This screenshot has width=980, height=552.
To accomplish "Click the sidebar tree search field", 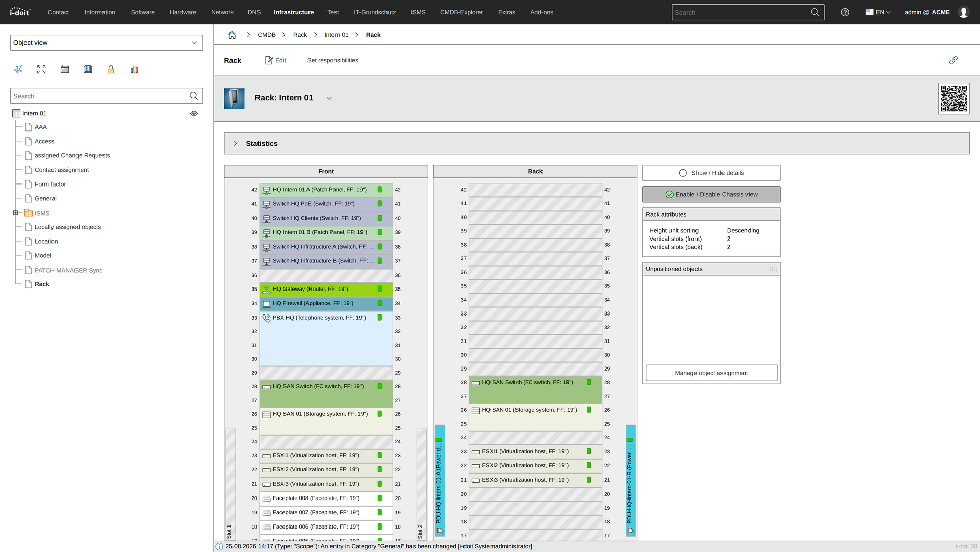I will (x=99, y=96).
